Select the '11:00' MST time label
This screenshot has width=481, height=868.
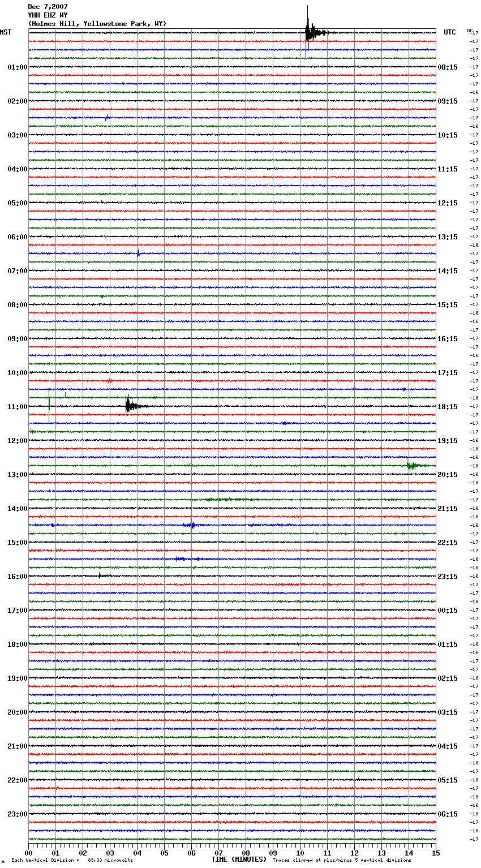(18, 407)
